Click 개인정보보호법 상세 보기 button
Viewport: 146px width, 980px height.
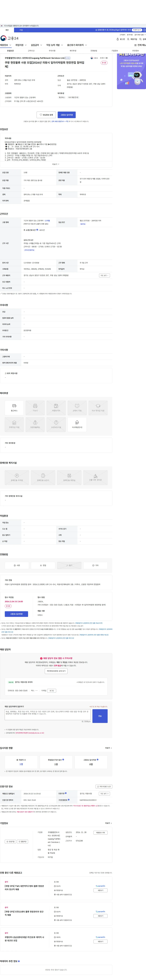pos(56,671)
